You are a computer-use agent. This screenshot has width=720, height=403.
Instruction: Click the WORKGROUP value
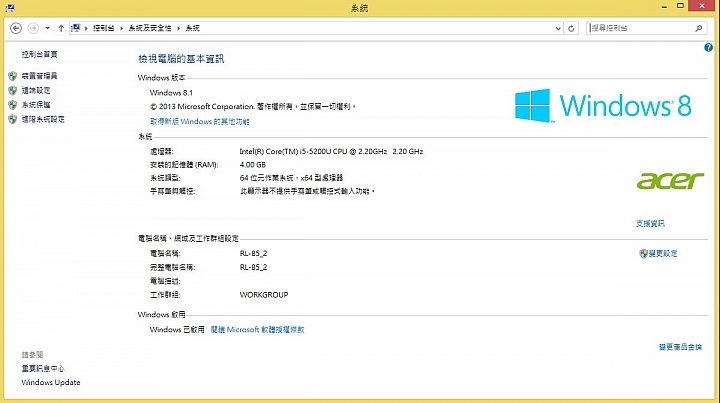[x=264, y=295]
